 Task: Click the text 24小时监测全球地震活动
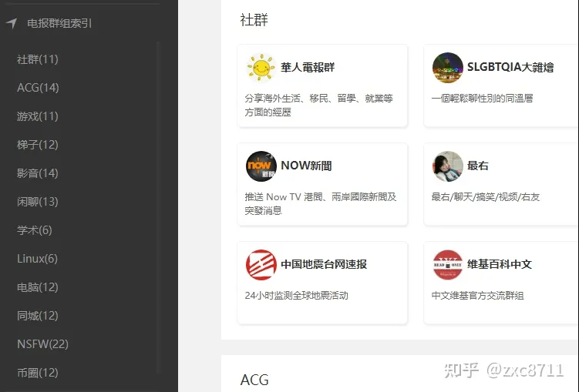(297, 296)
